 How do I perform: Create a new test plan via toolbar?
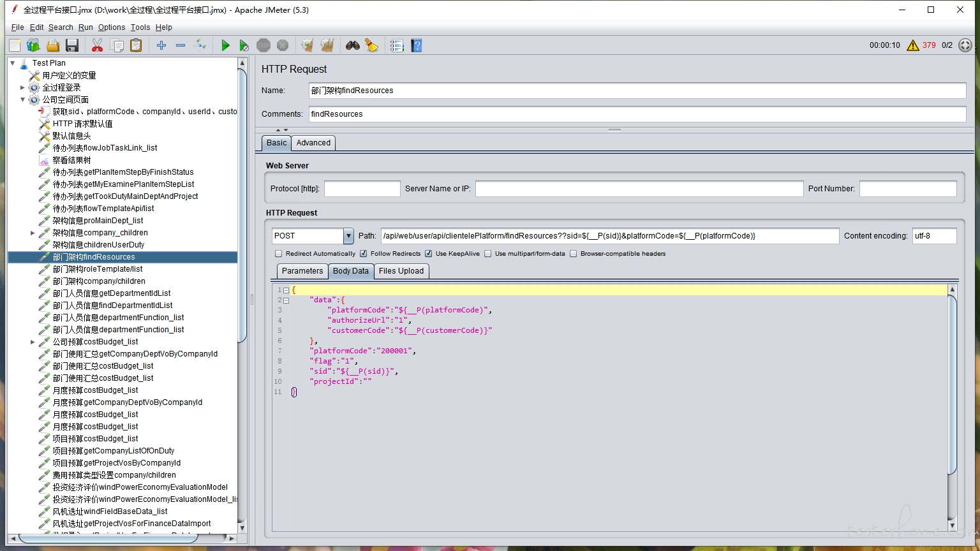(15, 45)
